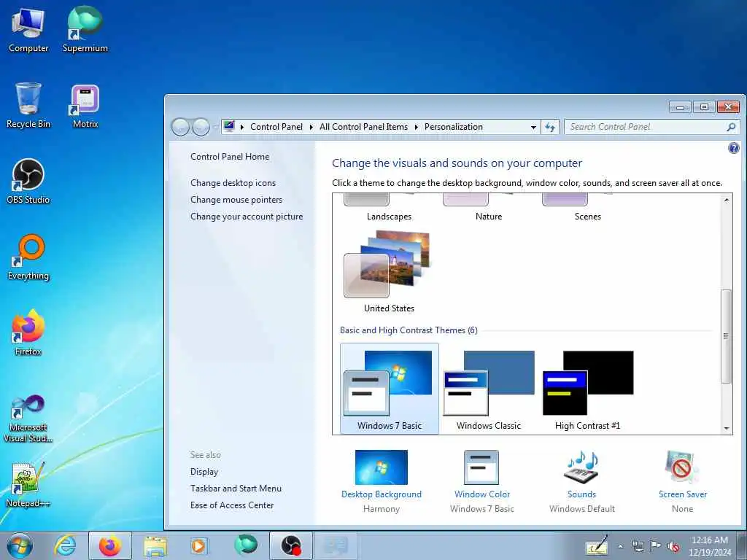Click Change desktop icons link
Image resolution: width=747 pixels, height=560 pixels.
(x=233, y=183)
